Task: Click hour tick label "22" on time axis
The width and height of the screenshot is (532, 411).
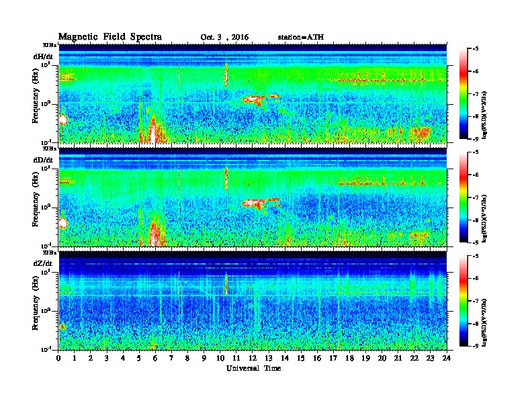Action: 414,358
